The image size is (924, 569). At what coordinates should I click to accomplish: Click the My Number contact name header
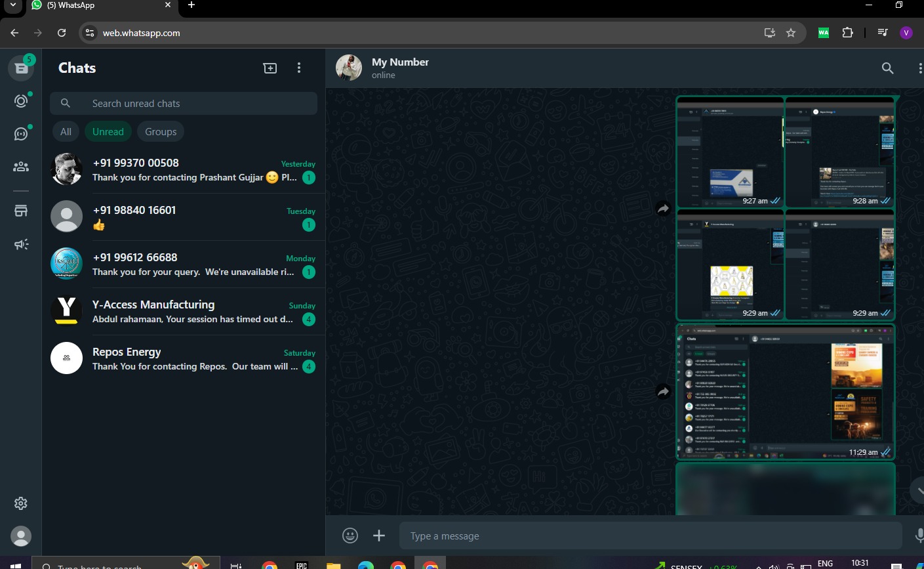(400, 62)
